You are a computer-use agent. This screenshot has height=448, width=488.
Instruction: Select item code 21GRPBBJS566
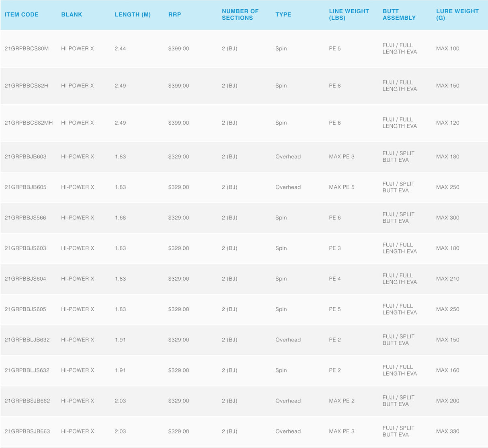pos(25,218)
